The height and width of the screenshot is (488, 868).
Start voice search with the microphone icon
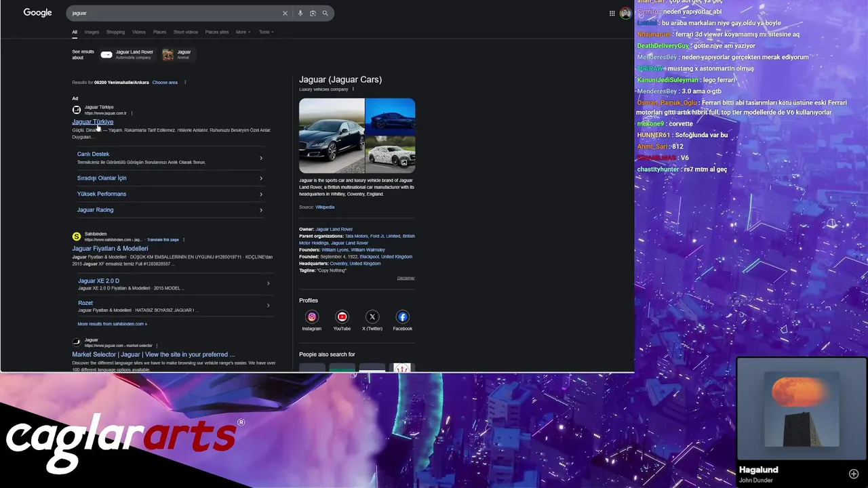click(300, 13)
